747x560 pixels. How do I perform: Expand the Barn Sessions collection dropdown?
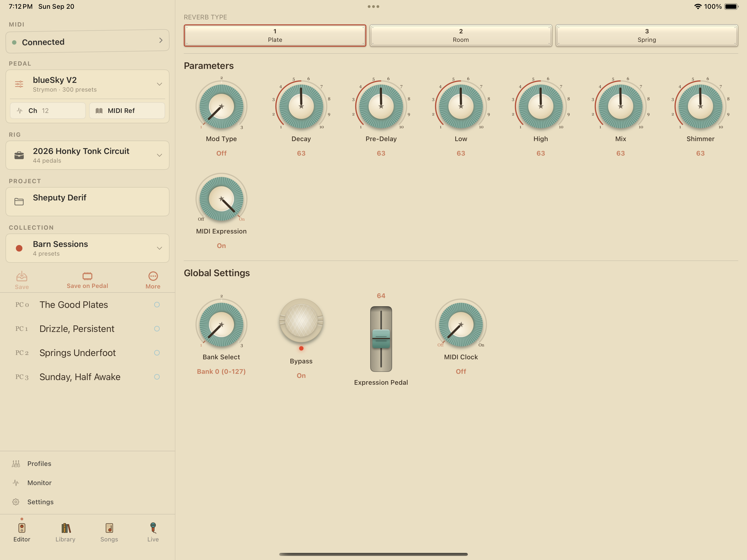click(x=159, y=248)
